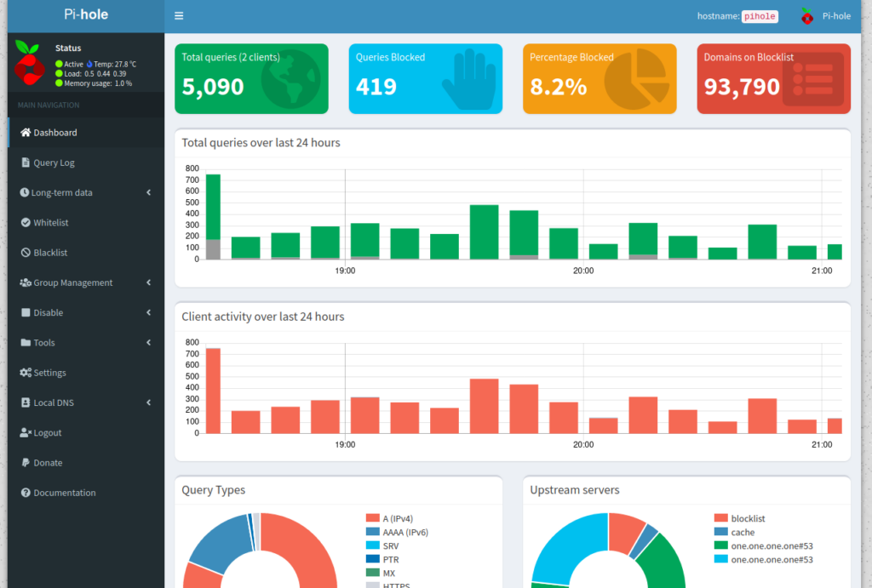Viewport: 872px width, 588px height.
Task: Click the Client activity over last 24 hours heading
Action: [263, 317]
